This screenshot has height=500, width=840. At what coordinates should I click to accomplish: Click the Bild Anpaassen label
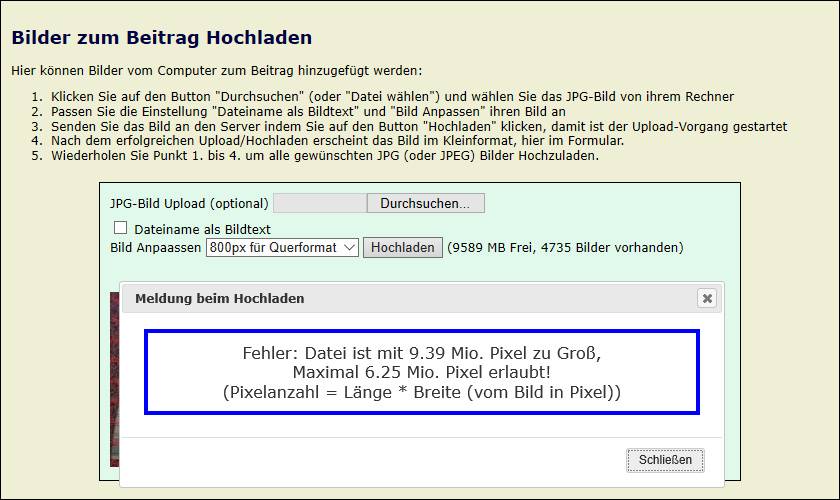[x=155, y=247]
